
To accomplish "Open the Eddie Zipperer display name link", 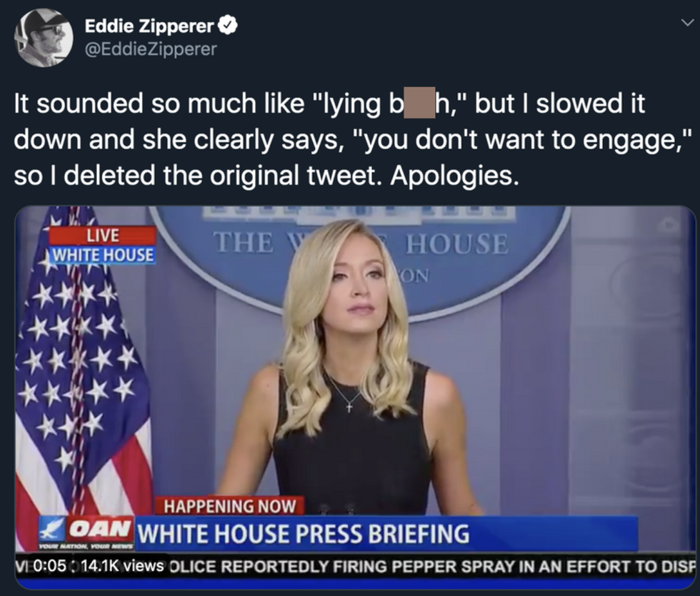I will (149, 27).
